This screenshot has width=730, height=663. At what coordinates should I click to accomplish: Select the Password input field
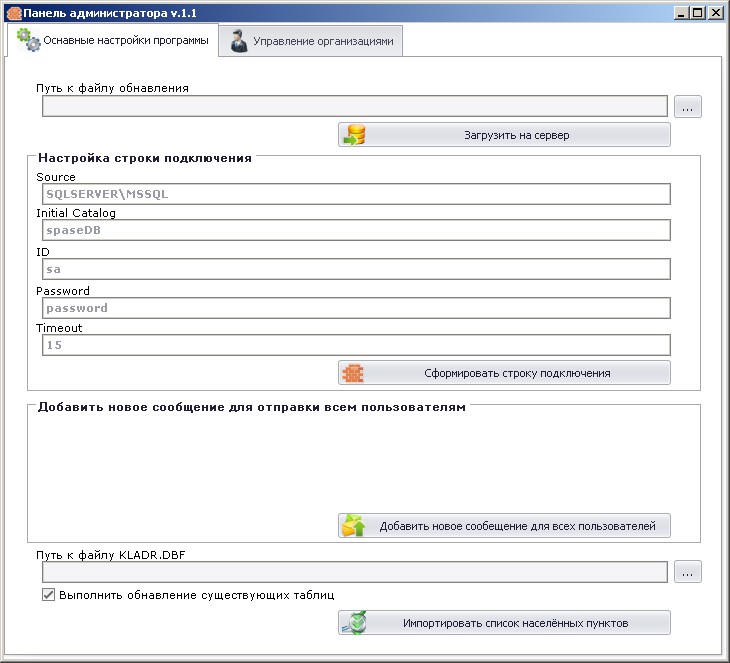pyautogui.click(x=355, y=308)
